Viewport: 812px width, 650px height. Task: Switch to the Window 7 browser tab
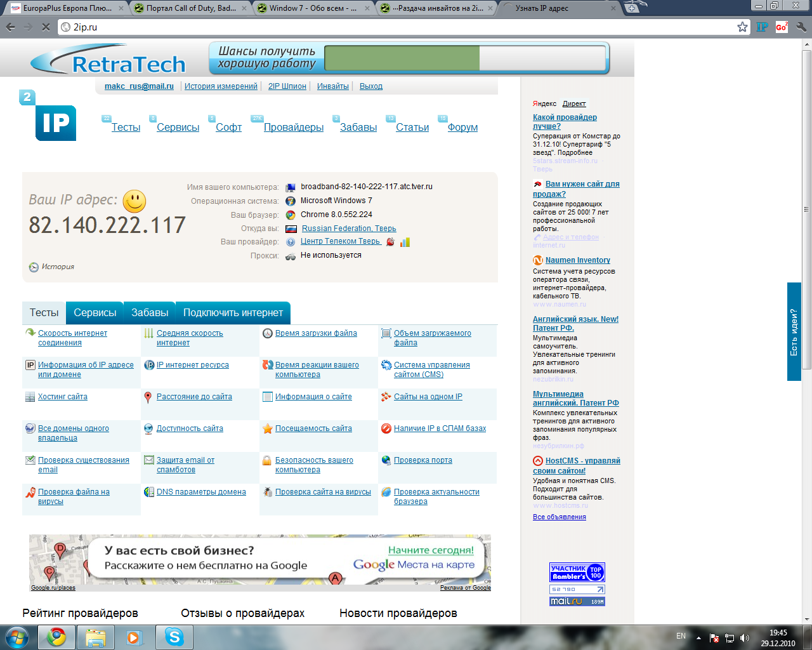click(313, 8)
